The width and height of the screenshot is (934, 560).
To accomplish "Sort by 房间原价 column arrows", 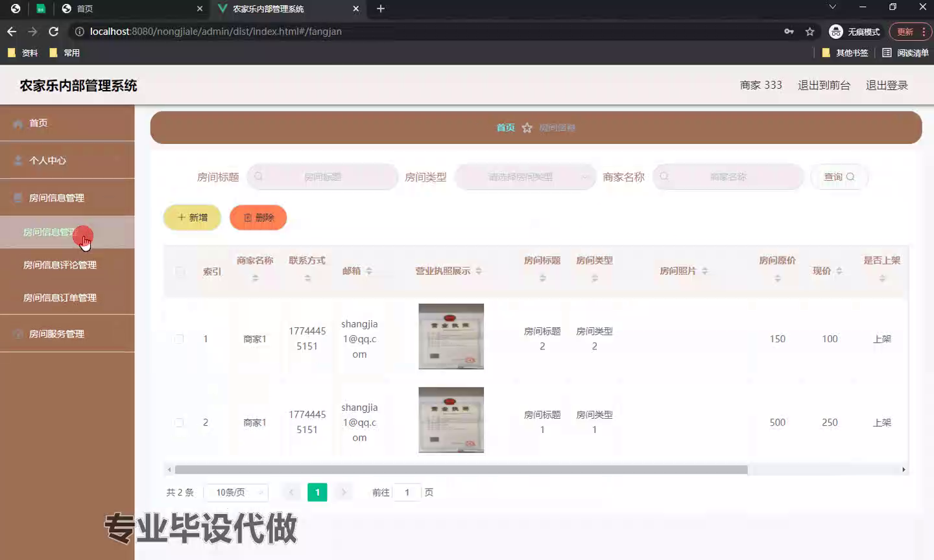I will 777,278.
